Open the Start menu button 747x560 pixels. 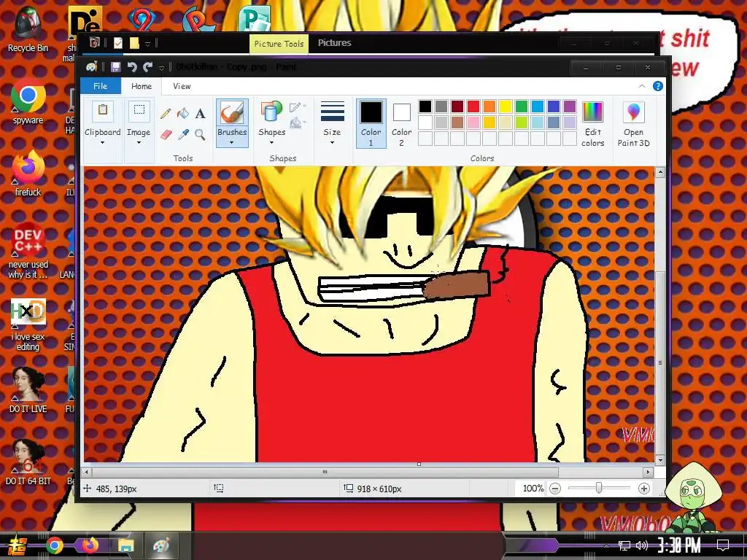click(18, 546)
